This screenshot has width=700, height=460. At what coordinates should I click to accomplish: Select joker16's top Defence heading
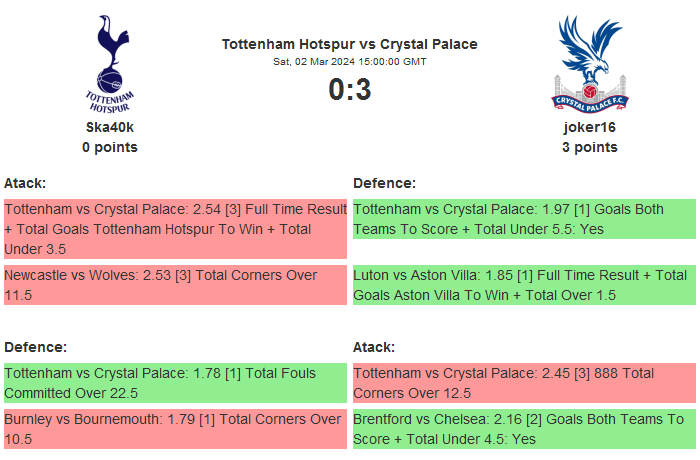tap(384, 183)
